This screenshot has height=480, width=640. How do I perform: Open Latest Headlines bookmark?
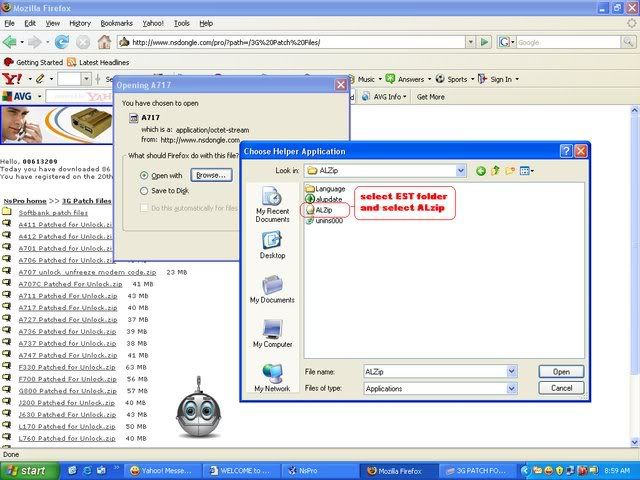98,62
